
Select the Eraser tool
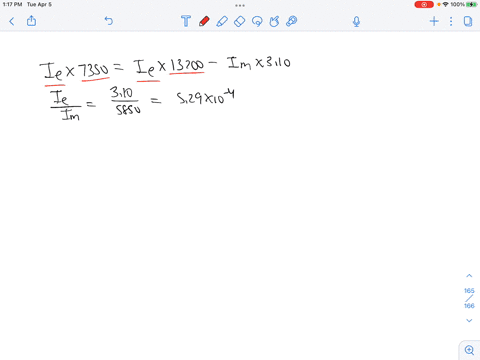click(x=239, y=21)
